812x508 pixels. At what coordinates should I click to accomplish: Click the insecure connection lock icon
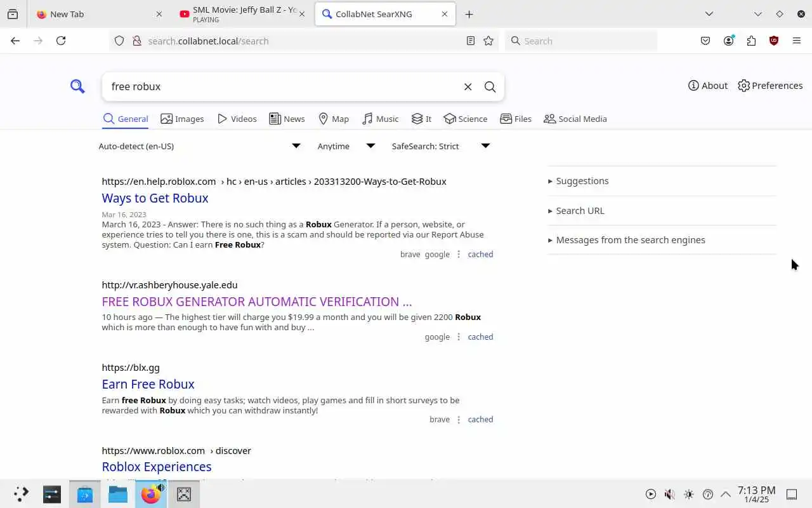(x=136, y=41)
